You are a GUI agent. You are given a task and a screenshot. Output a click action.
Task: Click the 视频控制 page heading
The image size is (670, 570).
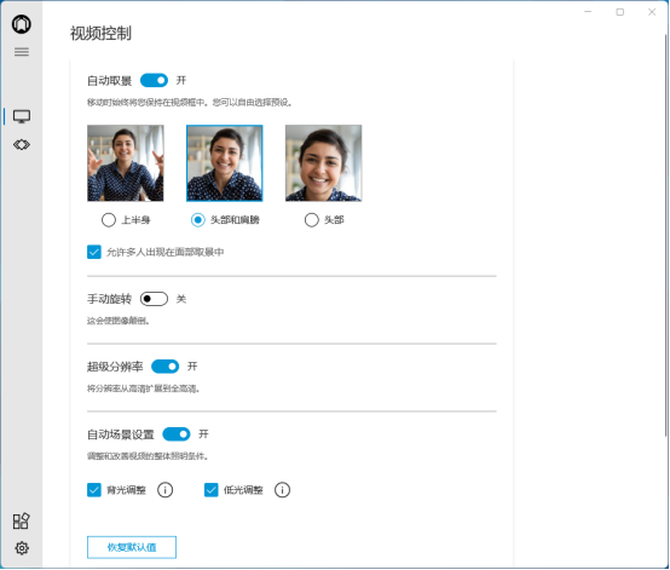click(x=101, y=33)
